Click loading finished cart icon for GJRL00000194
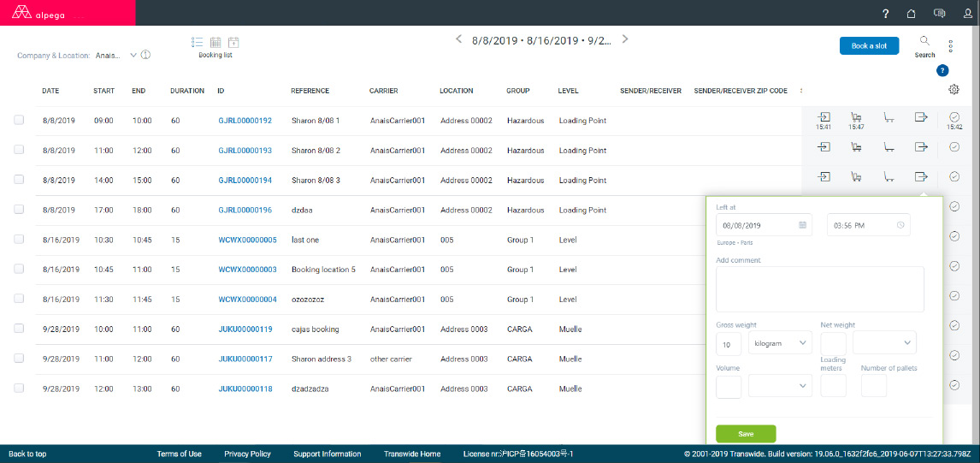Image resolution: width=980 pixels, height=463 pixels. pyautogui.click(x=888, y=177)
